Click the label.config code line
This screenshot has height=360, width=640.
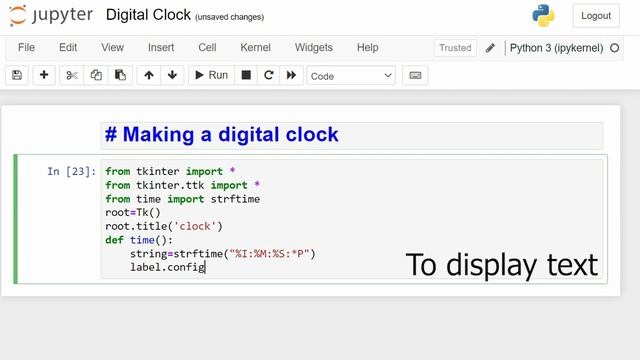[168, 267]
